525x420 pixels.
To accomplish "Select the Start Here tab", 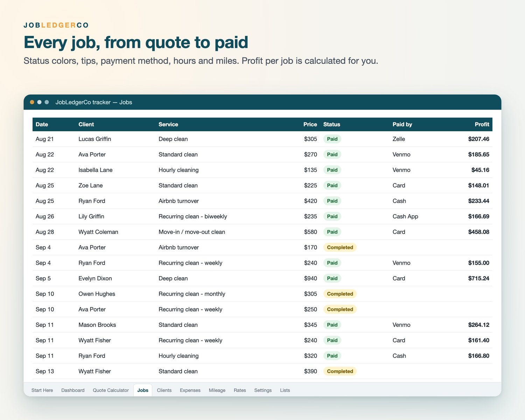I will [42, 390].
